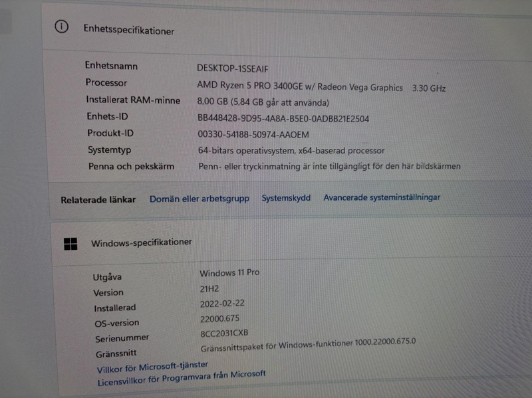Click the OS-version label
The image size is (532, 398).
[117, 323]
